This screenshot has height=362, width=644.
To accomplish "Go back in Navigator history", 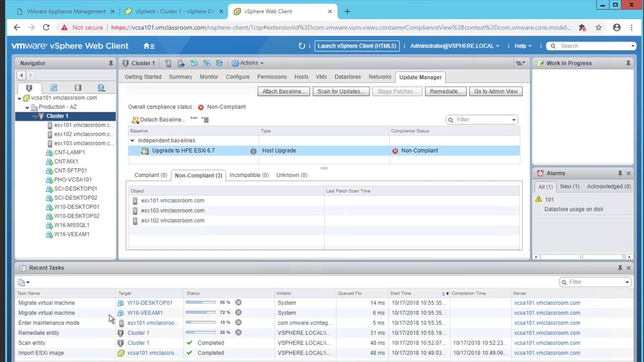I will [21, 75].
